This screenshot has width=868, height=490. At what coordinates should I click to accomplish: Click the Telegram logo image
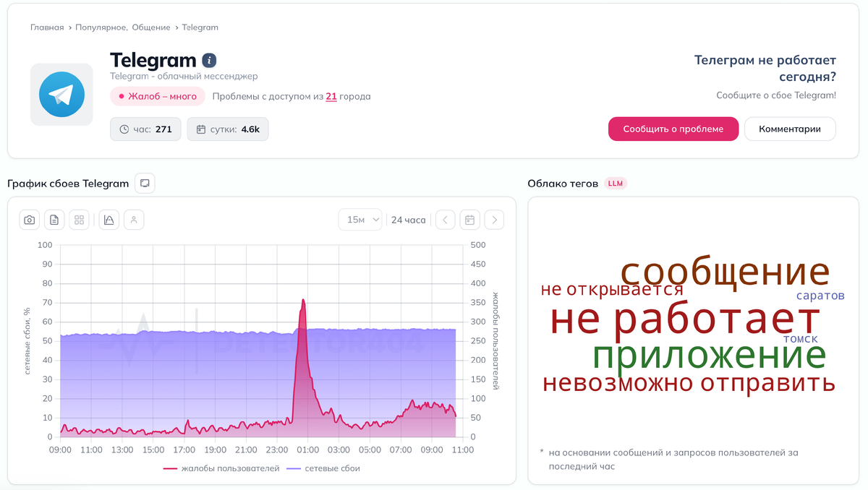(x=61, y=95)
